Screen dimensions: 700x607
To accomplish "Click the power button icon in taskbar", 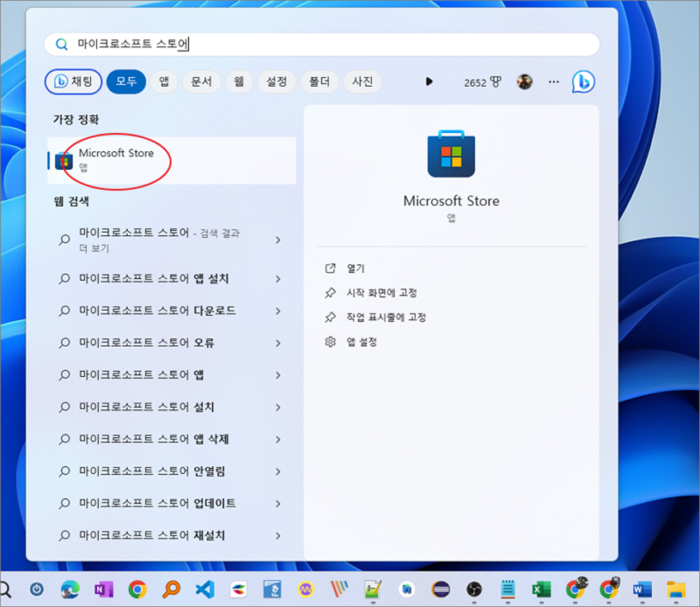I will pos(37,589).
